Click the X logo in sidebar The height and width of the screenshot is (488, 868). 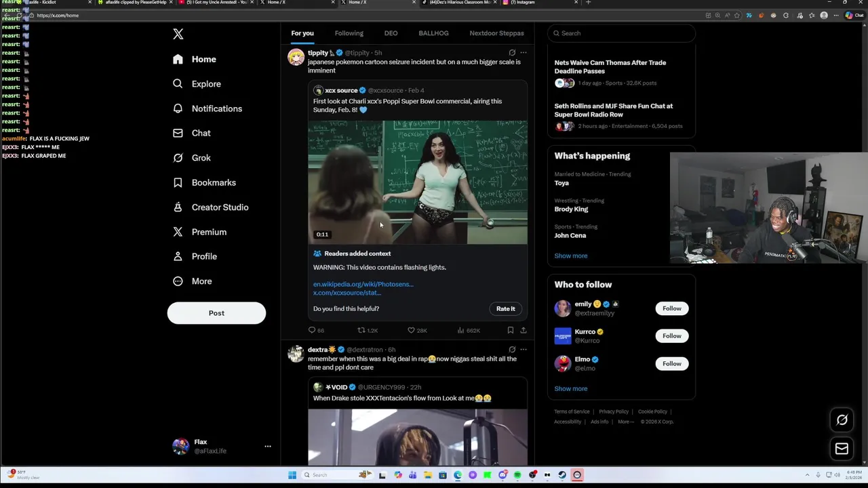click(x=178, y=34)
